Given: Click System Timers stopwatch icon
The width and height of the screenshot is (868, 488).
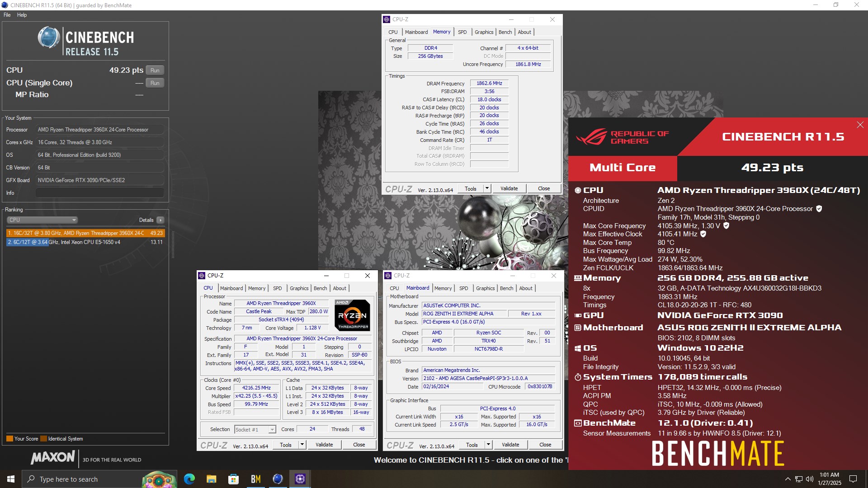Looking at the screenshot, I should pyautogui.click(x=578, y=377).
